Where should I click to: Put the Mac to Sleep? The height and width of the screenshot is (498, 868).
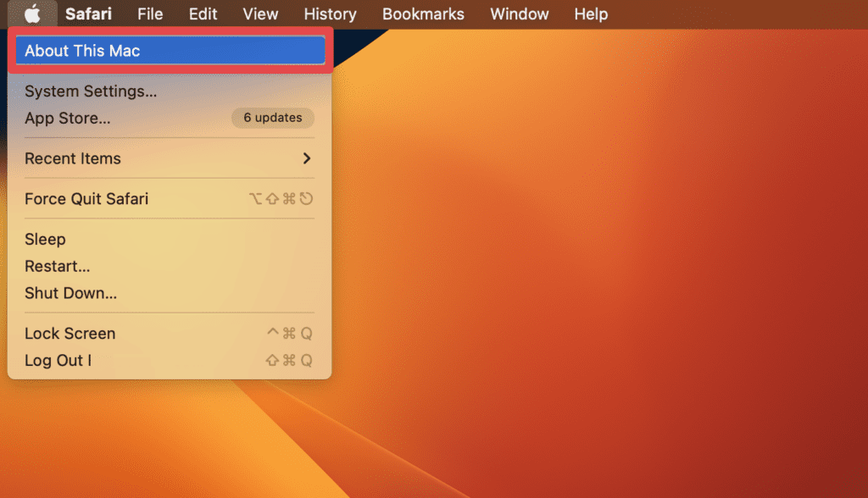pyautogui.click(x=170, y=239)
